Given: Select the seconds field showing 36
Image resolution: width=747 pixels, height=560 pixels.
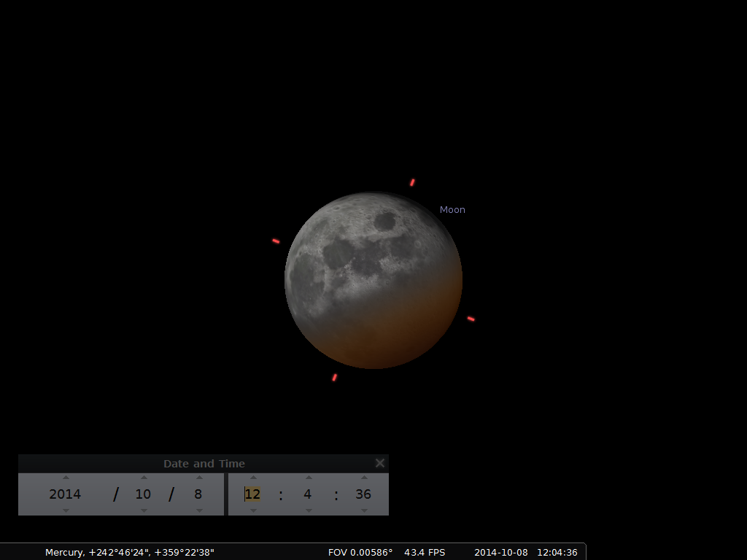Looking at the screenshot, I should (363, 494).
